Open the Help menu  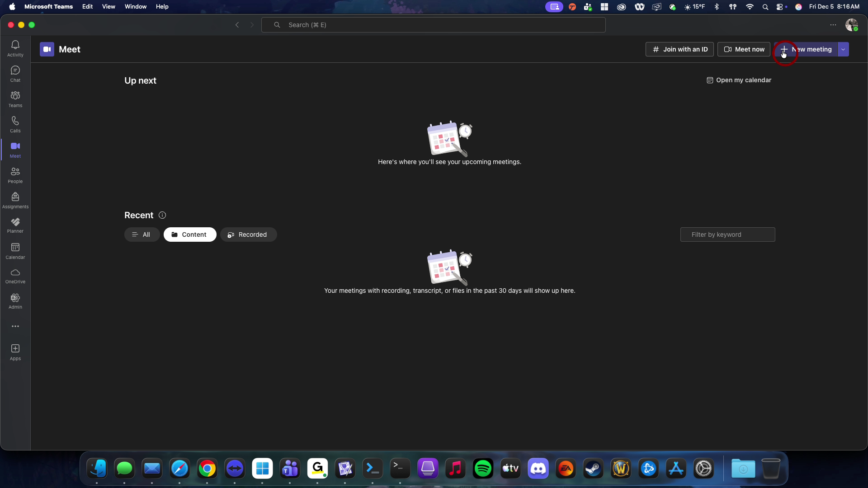[x=162, y=6]
